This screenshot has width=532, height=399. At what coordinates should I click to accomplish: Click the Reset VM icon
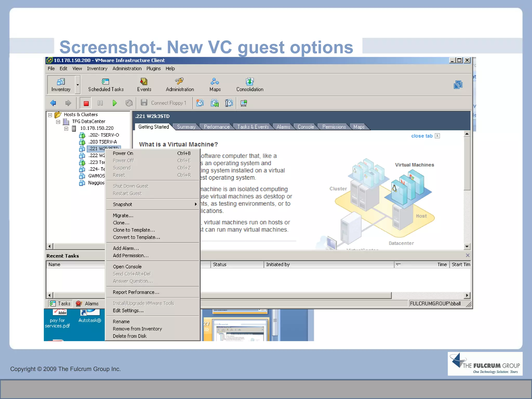129,103
